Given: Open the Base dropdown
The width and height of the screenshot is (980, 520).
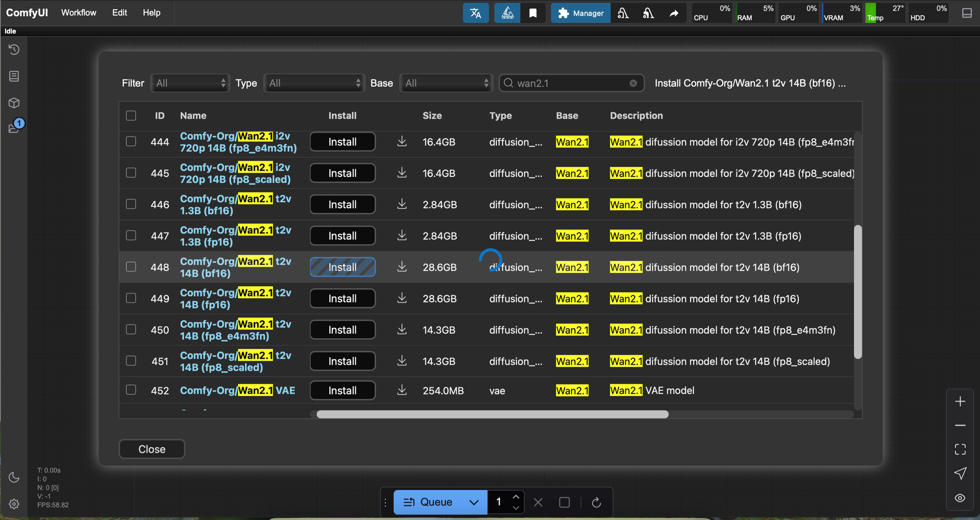Looking at the screenshot, I should (446, 83).
